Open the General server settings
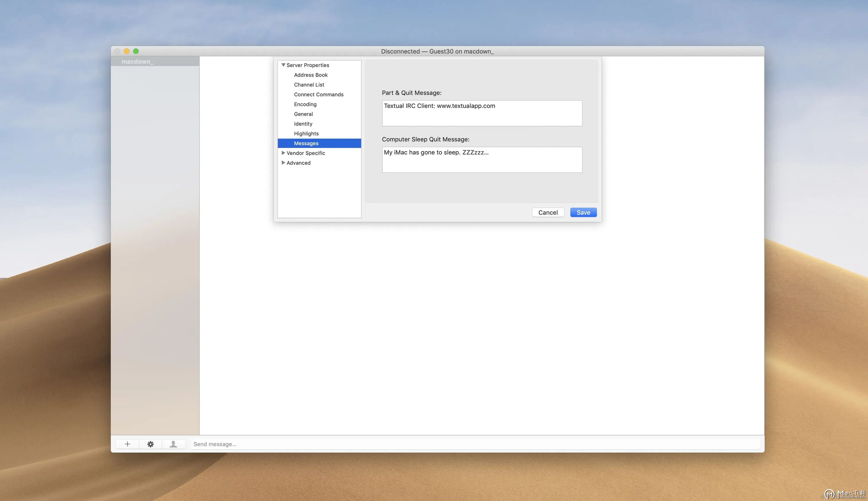Screen dimensions: 868x501 click(x=303, y=114)
